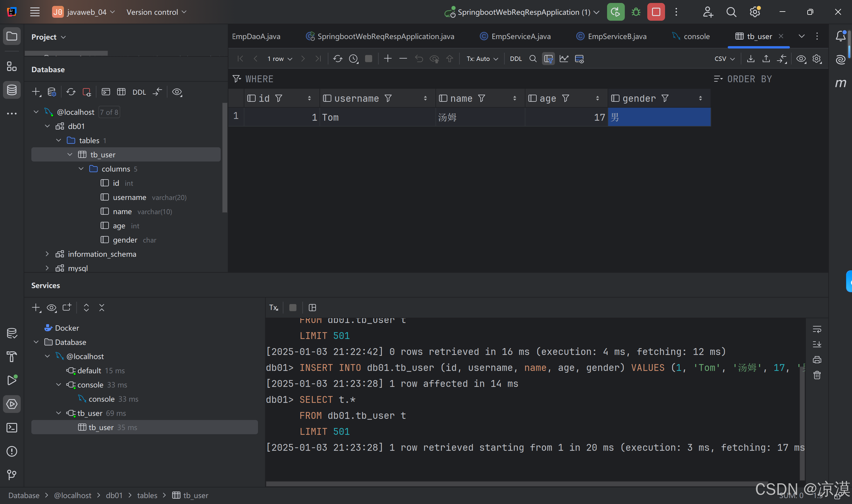Select the Database tool window icon
852x504 pixels.
click(x=12, y=90)
